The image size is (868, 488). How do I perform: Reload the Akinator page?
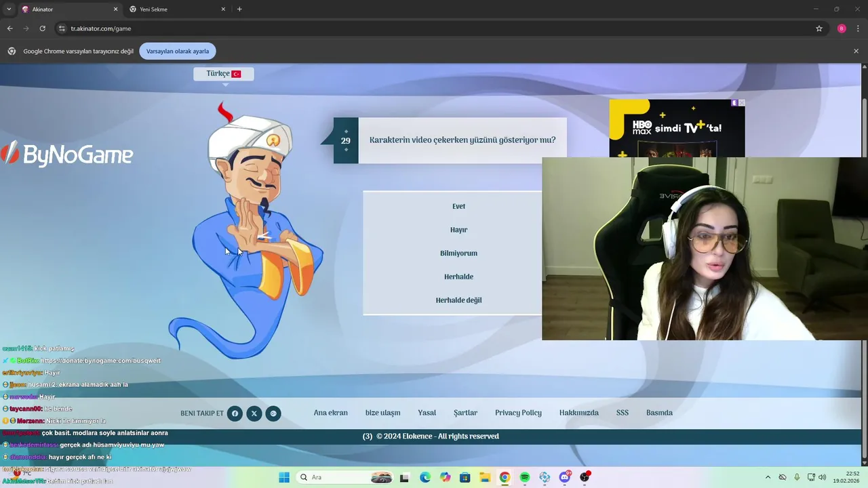42,28
